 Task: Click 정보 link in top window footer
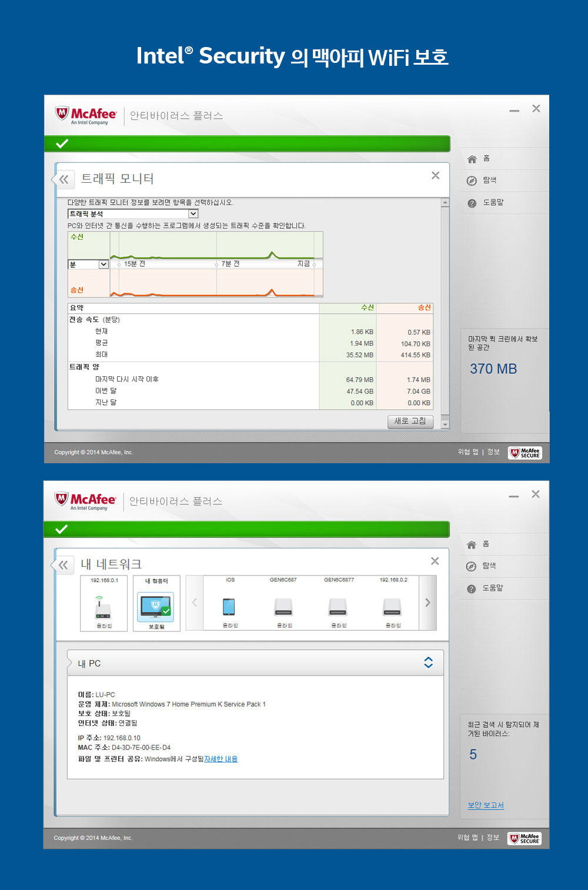[493, 452]
